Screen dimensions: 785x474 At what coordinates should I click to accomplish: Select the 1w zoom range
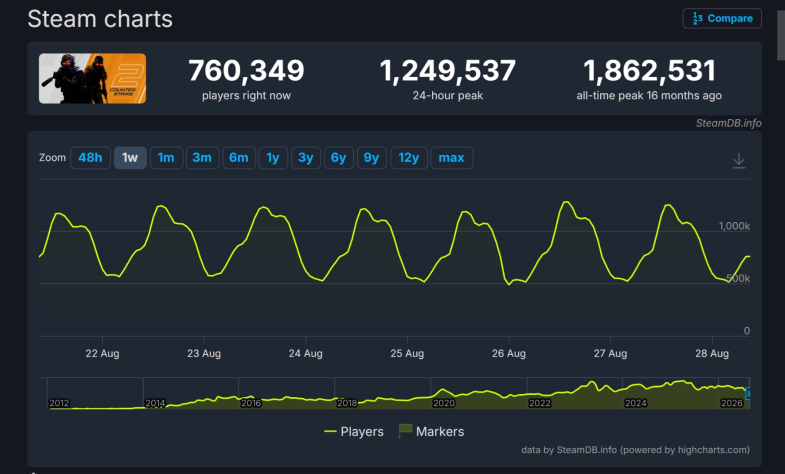click(x=130, y=158)
